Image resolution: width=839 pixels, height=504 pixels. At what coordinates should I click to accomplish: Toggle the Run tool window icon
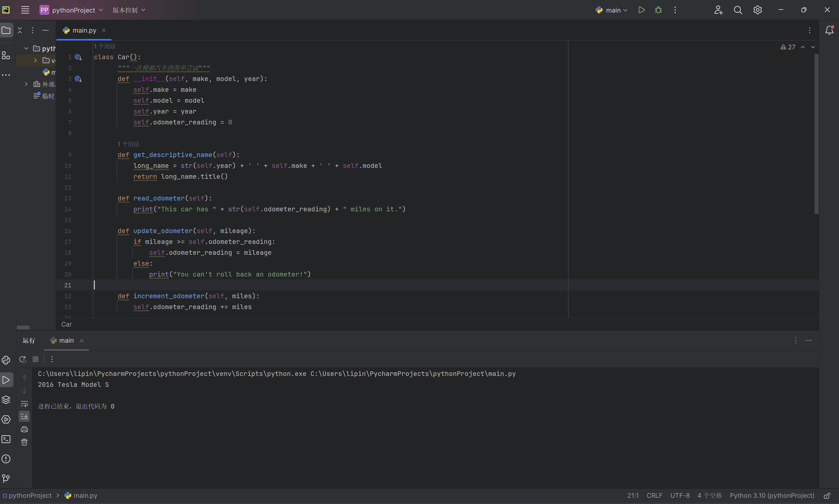point(6,380)
